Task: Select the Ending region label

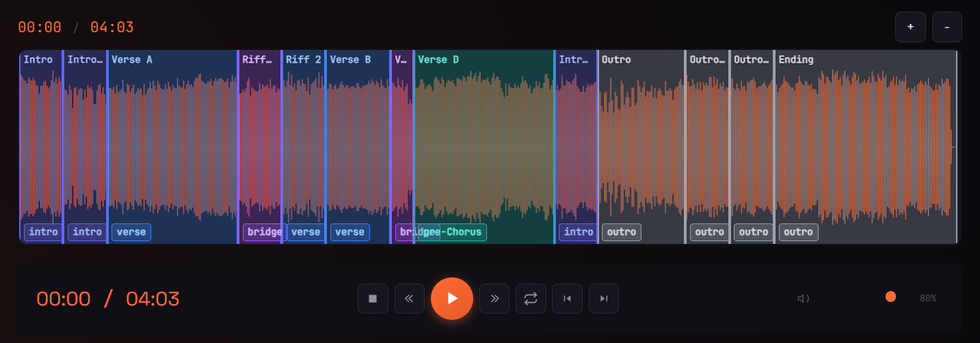Action: tap(796, 59)
